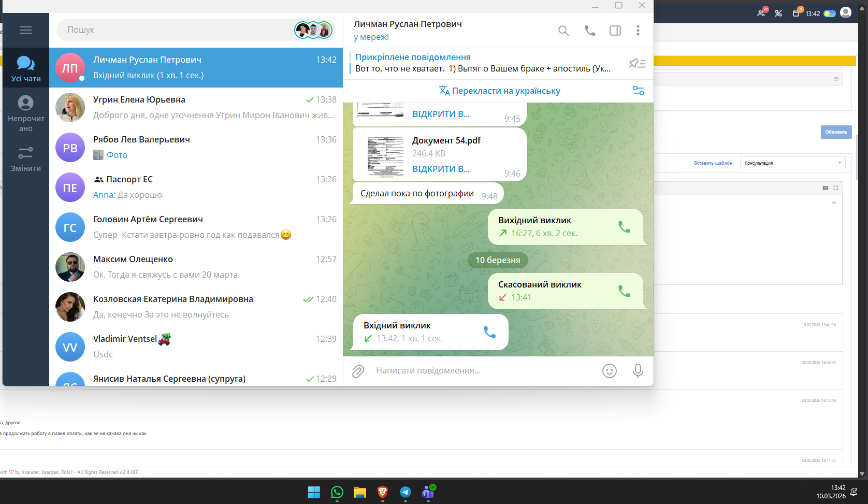868x504 pixels.
Task: Open chat with Vladimir Ventsel
Action: pyautogui.click(x=196, y=347)
